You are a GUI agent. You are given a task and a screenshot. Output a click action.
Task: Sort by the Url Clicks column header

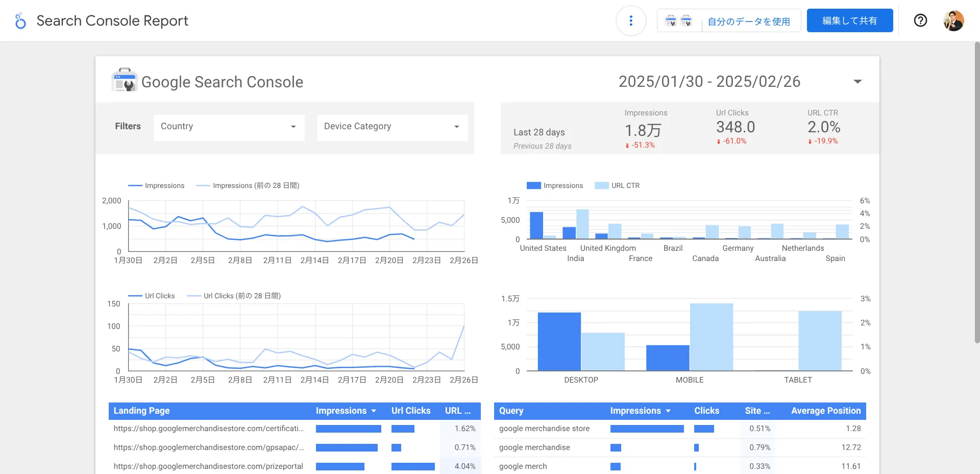tap(411, 411)
